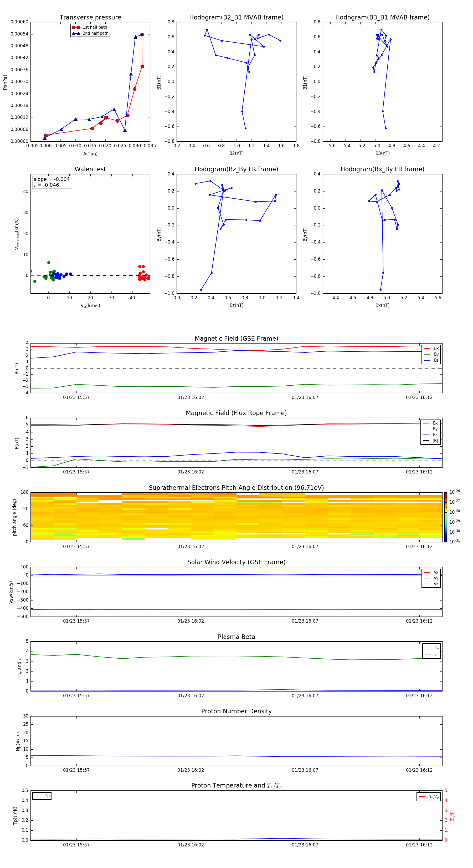Click 'Magnetic Field (Flux Rope Frame)' title
This screenshot has height=868, width=473.
click(236, 413)
